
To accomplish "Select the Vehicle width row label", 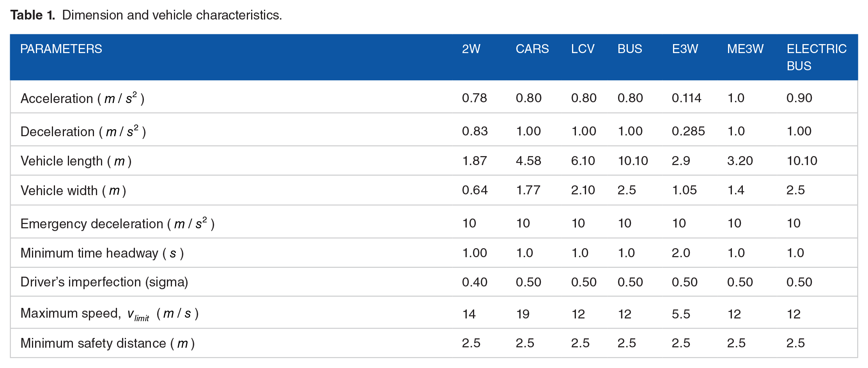I will 73,190.
